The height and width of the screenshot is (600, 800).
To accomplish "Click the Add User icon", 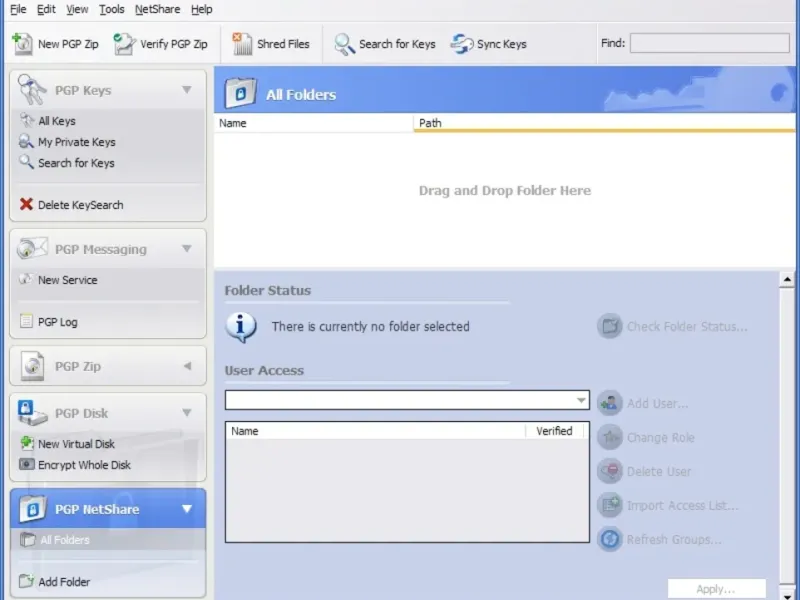I will (x=610, y=403).
